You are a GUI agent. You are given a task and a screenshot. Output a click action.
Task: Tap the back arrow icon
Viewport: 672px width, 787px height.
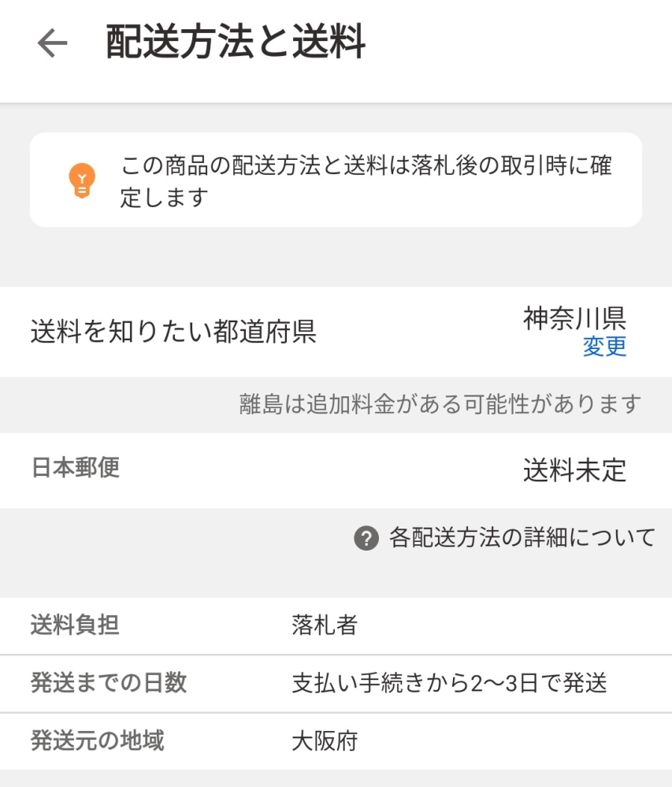[52, 43]
